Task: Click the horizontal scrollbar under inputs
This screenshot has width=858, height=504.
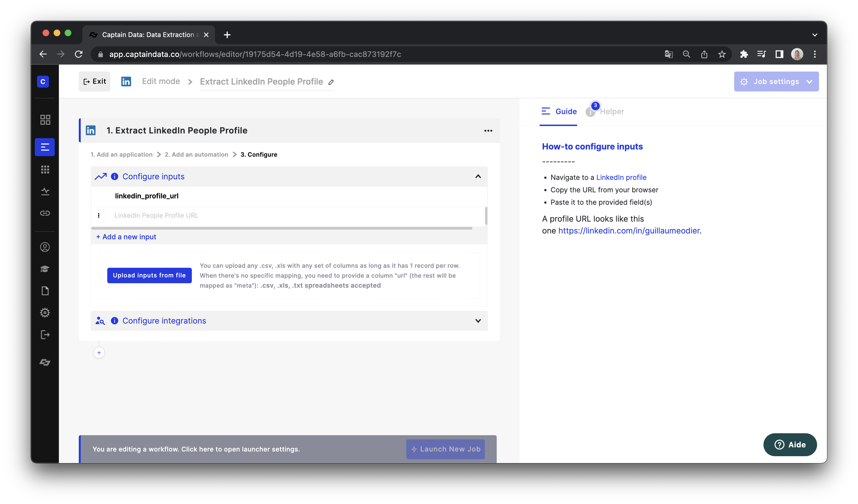Action: 282,228
